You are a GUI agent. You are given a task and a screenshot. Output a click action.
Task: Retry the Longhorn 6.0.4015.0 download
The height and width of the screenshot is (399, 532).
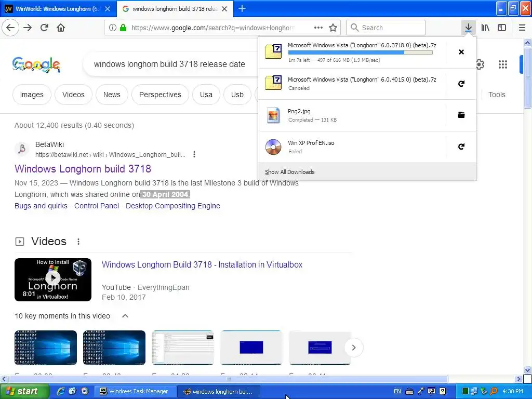[x=461, y=84]
